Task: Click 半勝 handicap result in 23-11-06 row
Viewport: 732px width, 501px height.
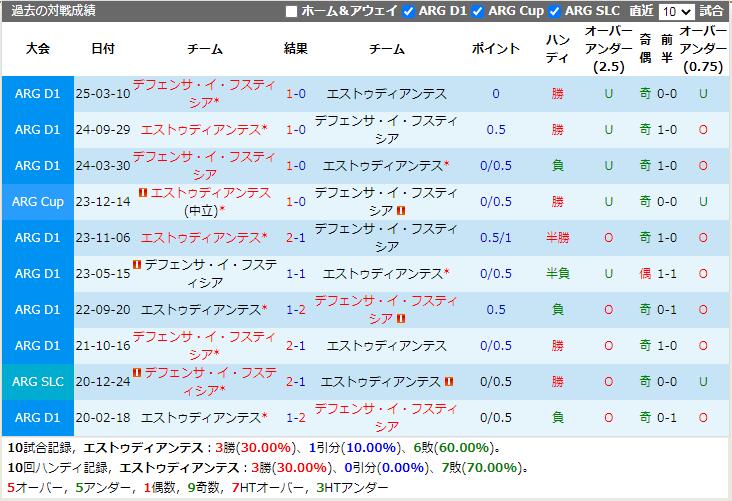Action: [x=558, y=238]
